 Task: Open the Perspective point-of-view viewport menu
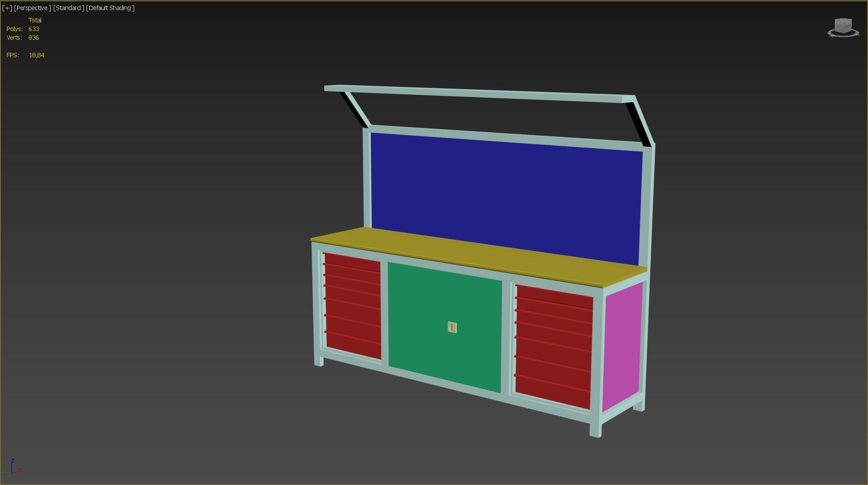point(32,8)
